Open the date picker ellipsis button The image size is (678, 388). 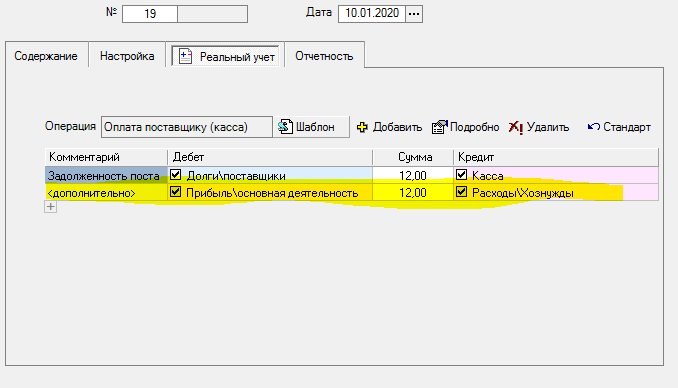click(x=414, y=14)
